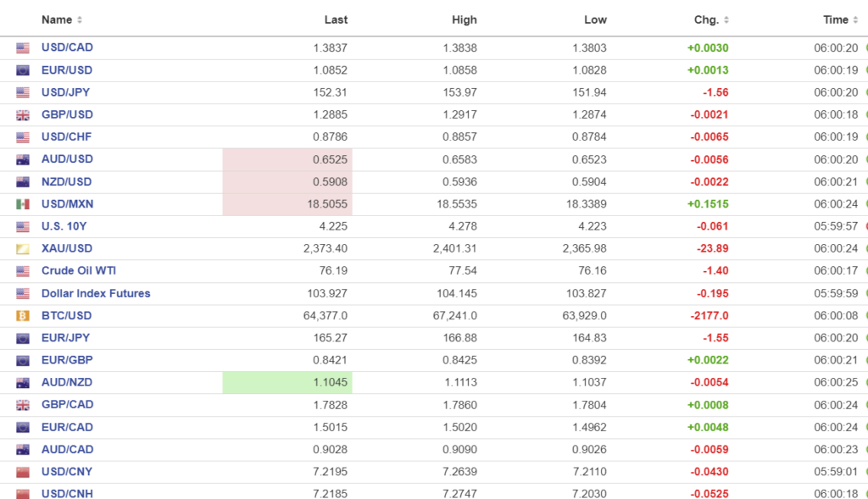Open the USD/JPY pair link
This screenshot has height=499, width=868.
pyautogui.click(x=67, y=92)
